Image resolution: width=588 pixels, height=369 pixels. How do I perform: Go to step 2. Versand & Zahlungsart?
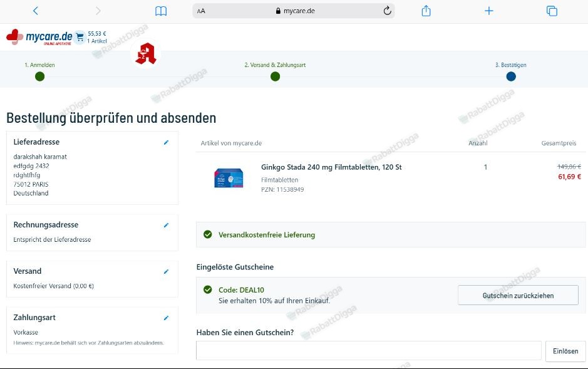[x=275, y=71]
